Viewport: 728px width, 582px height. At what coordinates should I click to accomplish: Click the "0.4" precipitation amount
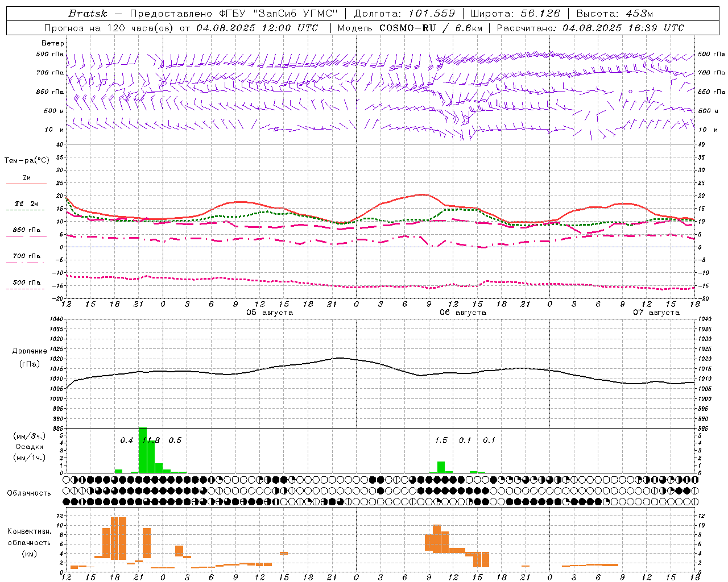point(127,440)
